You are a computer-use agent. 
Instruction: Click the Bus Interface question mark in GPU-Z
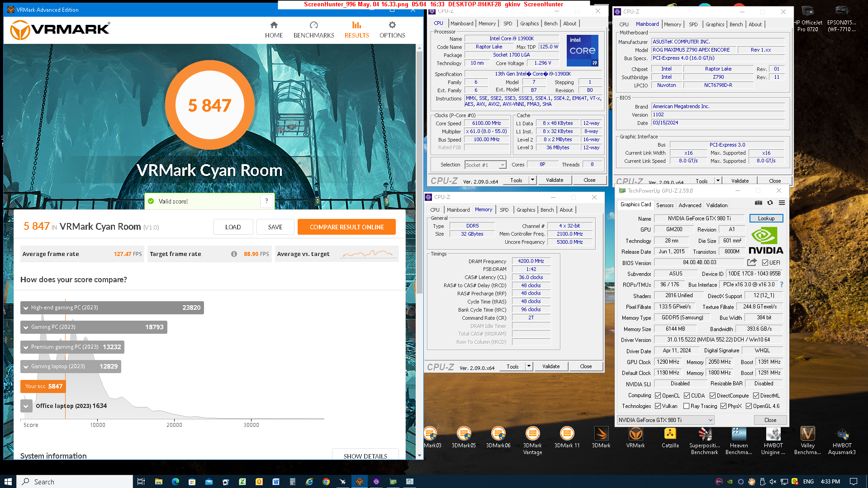point(781,284)
